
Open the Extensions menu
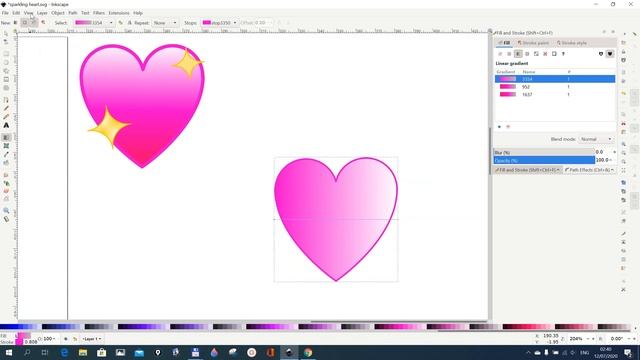pos(119,13)
